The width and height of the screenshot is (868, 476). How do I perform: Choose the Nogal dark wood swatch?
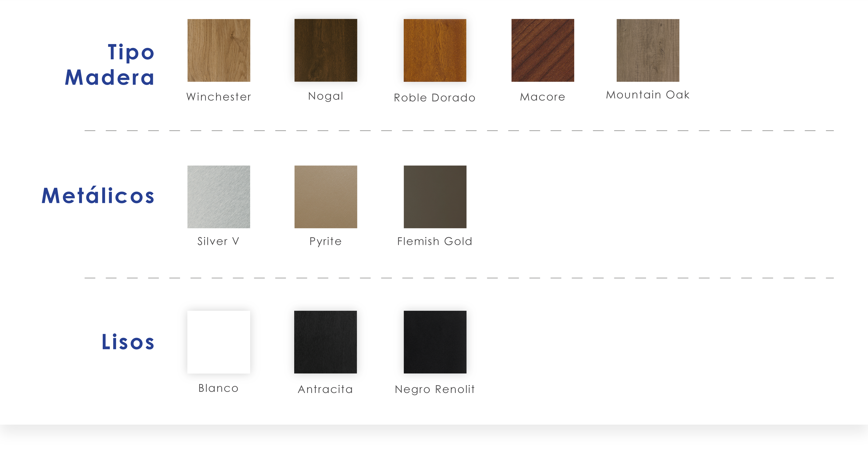(x=326, y=50)
